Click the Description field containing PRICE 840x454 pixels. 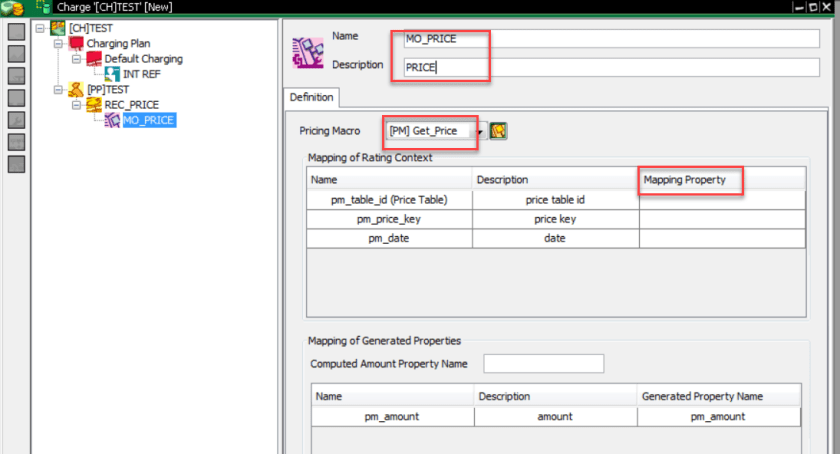coord(611,67)
